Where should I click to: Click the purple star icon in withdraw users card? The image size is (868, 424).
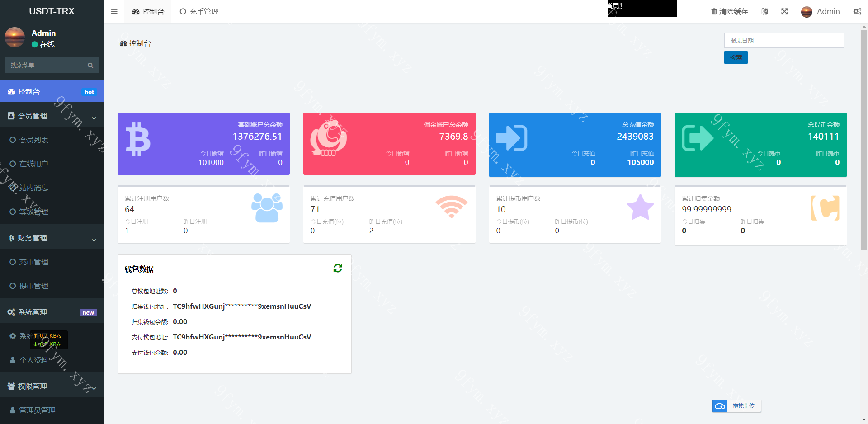click(x=640, y=207)
